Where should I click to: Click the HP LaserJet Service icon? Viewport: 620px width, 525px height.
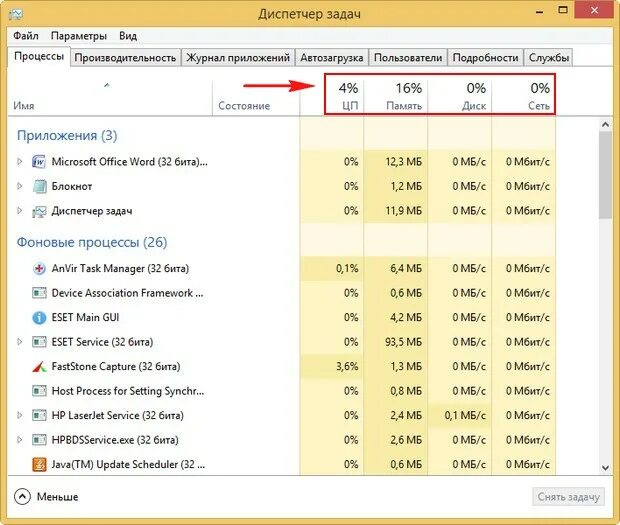(39, 415)
